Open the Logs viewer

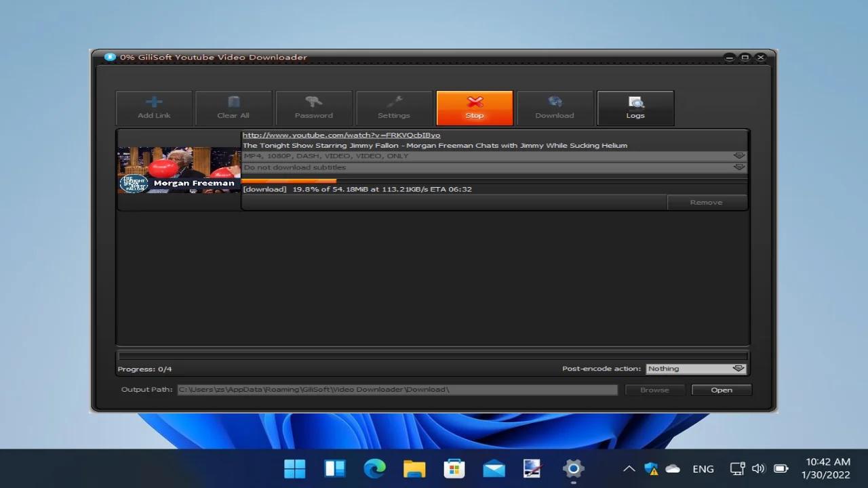pos(635,108)
